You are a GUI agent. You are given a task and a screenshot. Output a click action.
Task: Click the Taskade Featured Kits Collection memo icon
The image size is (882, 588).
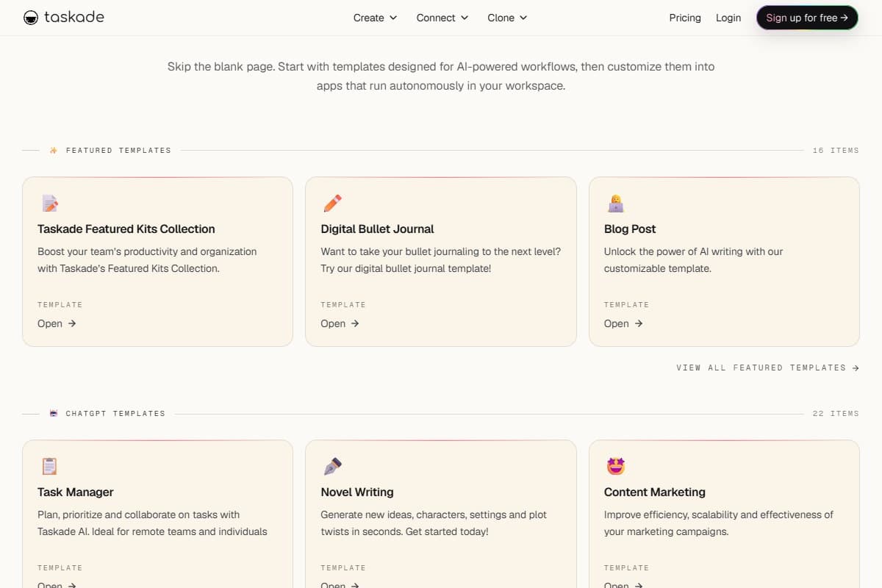(49, 203)
